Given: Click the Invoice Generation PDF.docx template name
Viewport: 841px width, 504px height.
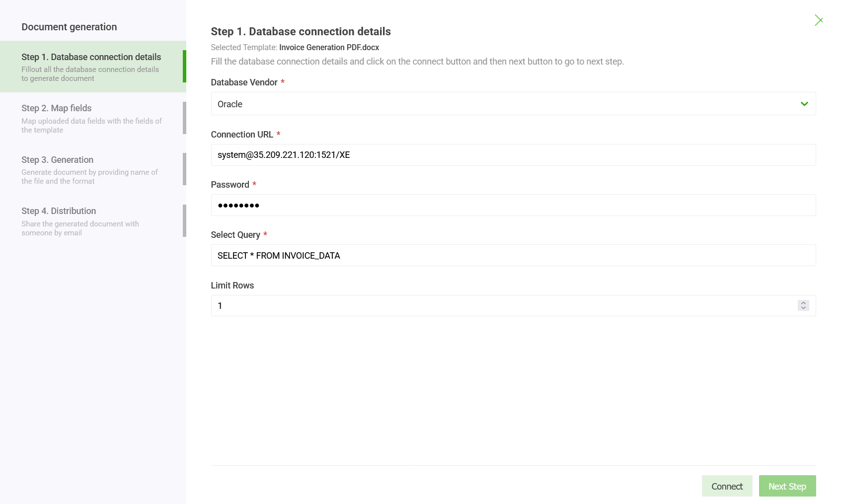Looking at the screenshot, I should point(329,47).
